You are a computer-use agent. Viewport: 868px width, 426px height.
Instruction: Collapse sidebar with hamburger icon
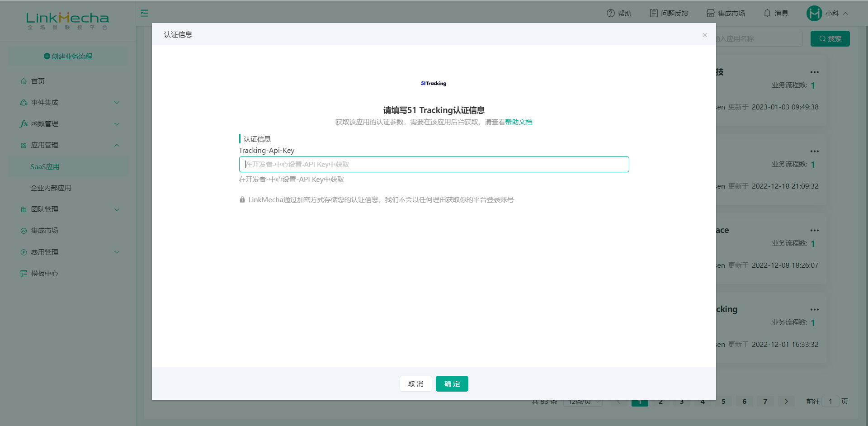[145, 13]
